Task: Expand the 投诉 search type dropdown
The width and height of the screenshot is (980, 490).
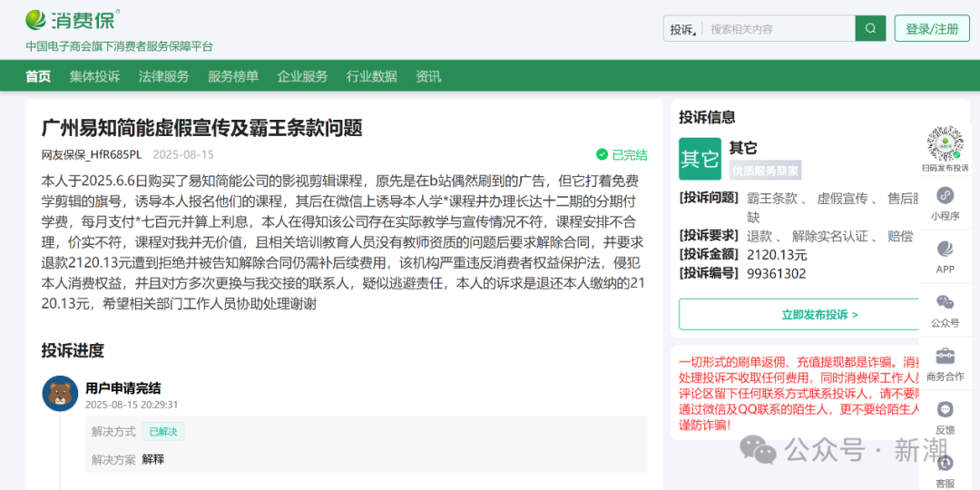Action: (683, 29)
